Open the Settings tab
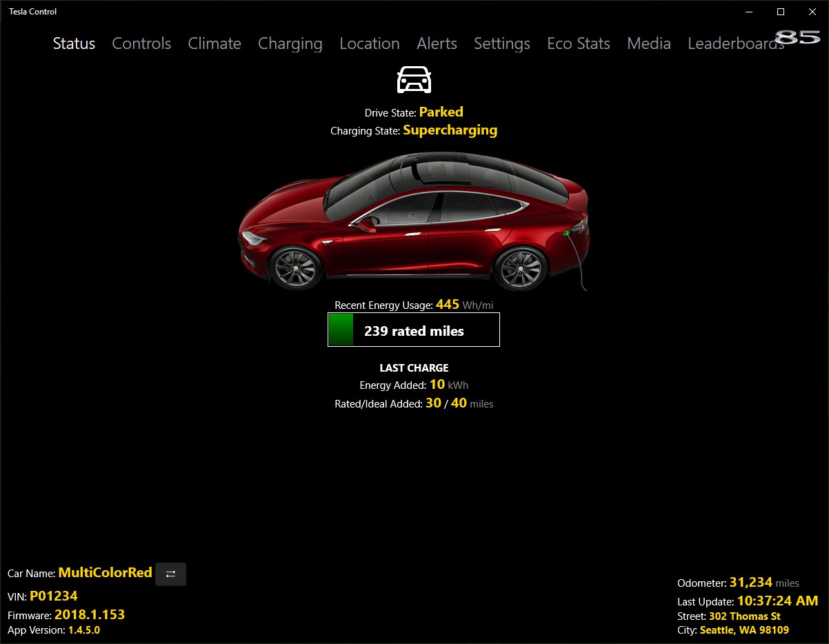The height and width of the screenshot is (644, 829). [502, 44]
